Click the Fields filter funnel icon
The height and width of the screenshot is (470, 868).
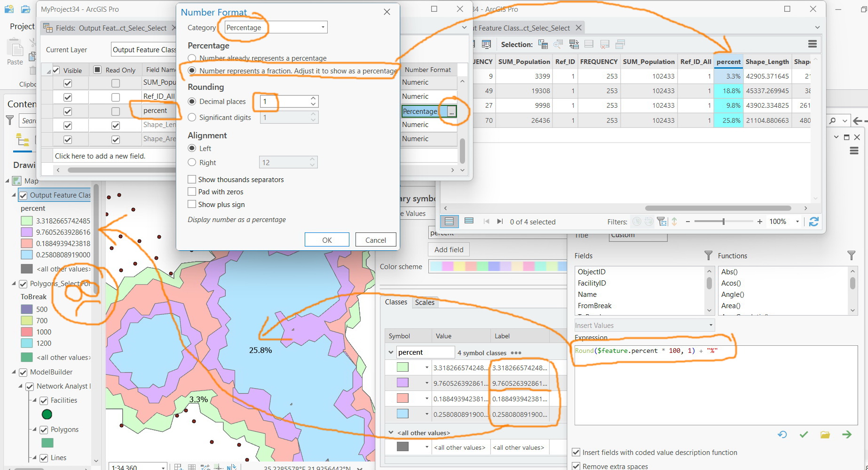(709, 255)
